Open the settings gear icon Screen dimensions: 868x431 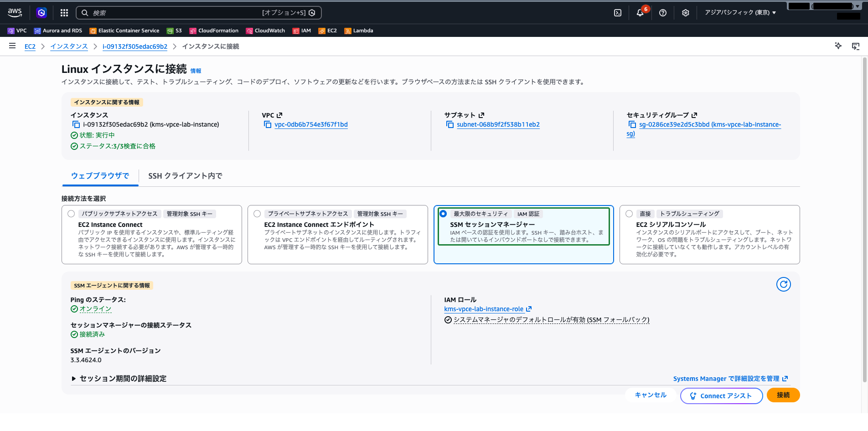[686, 13]
